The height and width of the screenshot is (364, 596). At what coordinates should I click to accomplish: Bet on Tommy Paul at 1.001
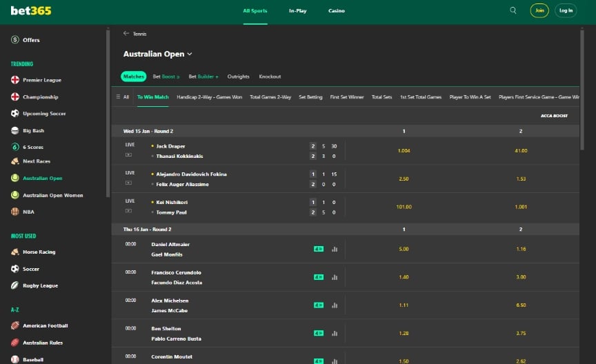pyautogui.click(x=521, y=207)
